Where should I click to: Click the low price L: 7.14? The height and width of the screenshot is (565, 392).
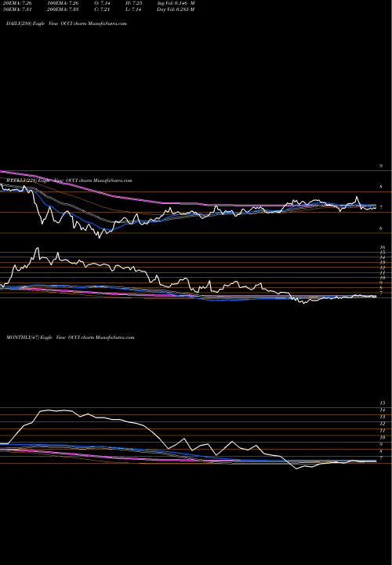click(x=132, y=9)
